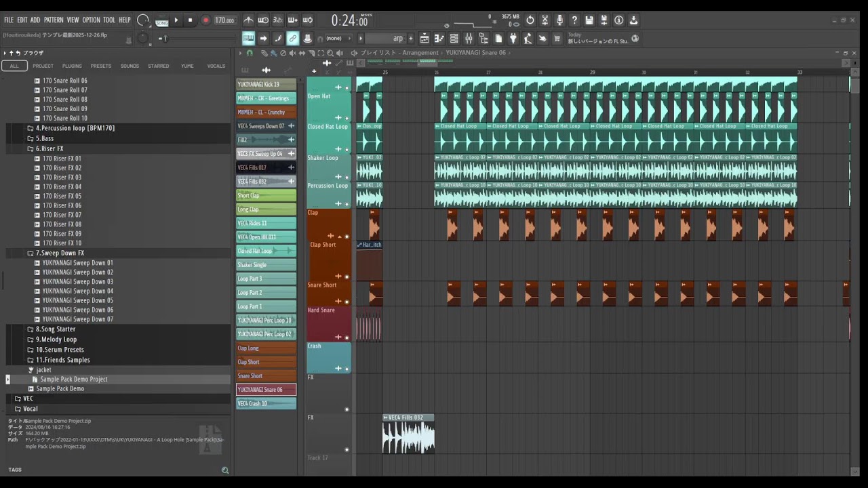The image size is (868, 488).
Task: Select the Draw pencil tool in playlist
Action: 264,53
